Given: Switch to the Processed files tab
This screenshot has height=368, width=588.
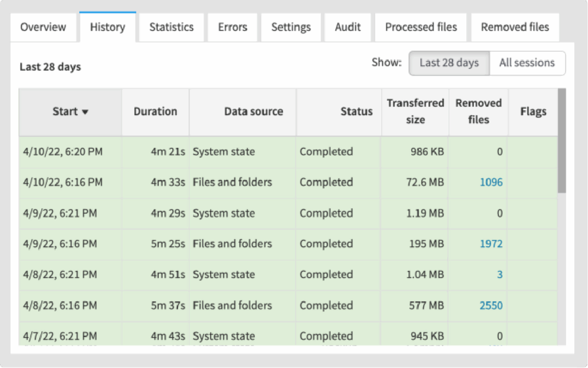Looking at the screenshot, I should tap(421, 27).
